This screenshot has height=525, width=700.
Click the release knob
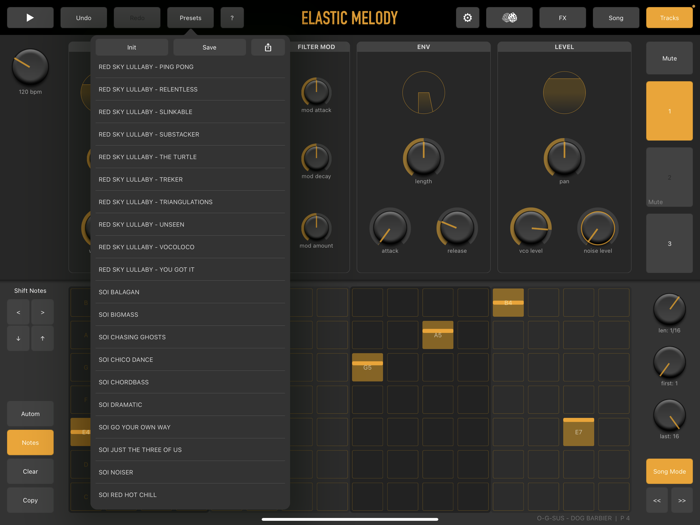coord(457,227)
